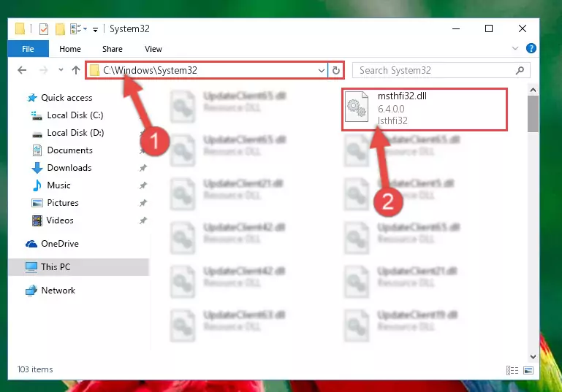562x392 pixels.
Task: Unpin Music using its pin icon
Action: (x=143, y=185)
